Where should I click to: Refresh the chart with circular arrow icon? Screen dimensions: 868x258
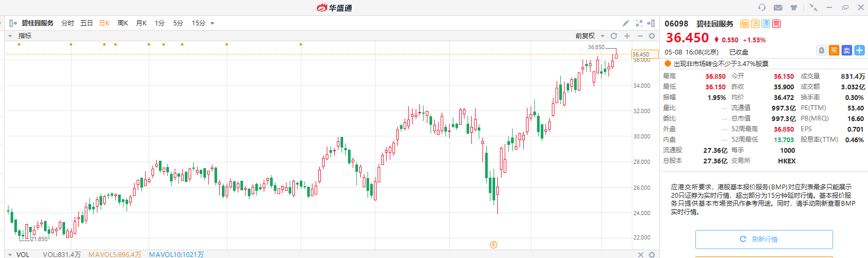coord(614,36)
